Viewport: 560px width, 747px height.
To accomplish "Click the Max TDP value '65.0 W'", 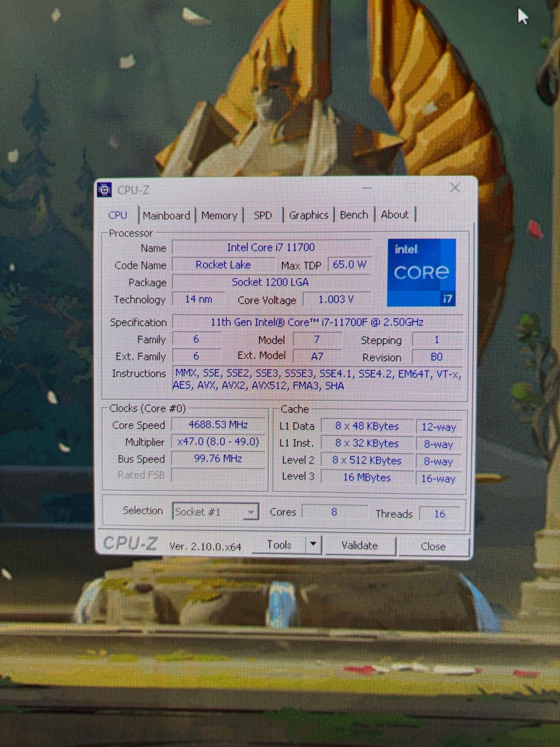I will click(x=349, y=264).
